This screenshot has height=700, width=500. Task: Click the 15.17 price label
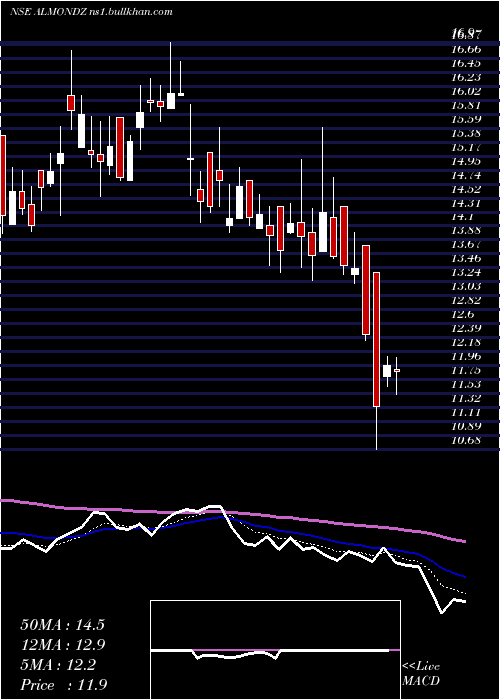tap(466, 147)
